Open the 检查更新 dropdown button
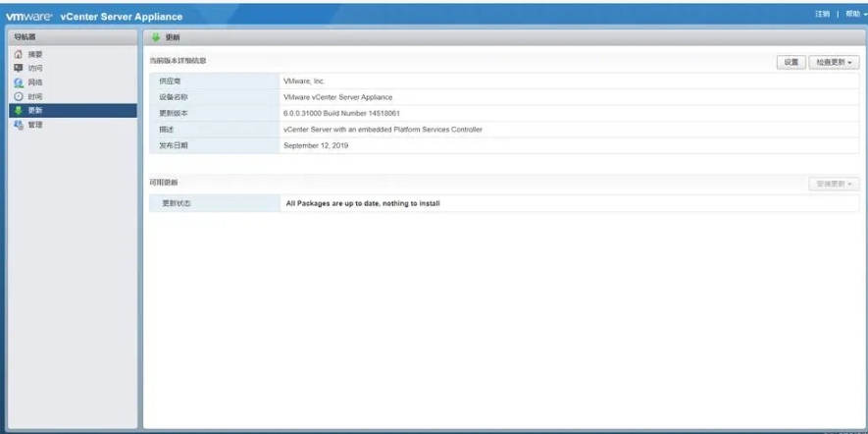Viewport: 868px width, 434px height. 835,62
